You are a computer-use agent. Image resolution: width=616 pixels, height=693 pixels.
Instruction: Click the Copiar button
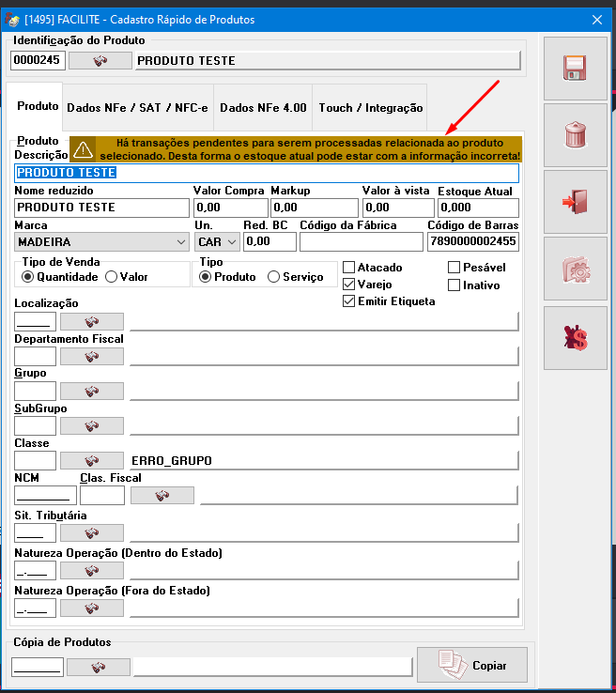pos(472,665)
